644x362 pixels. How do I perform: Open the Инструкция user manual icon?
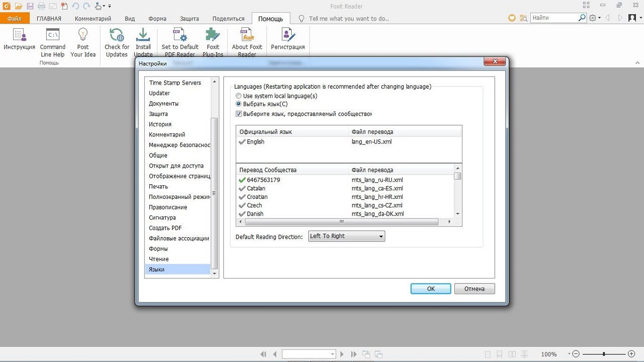[x=20, y=35]
